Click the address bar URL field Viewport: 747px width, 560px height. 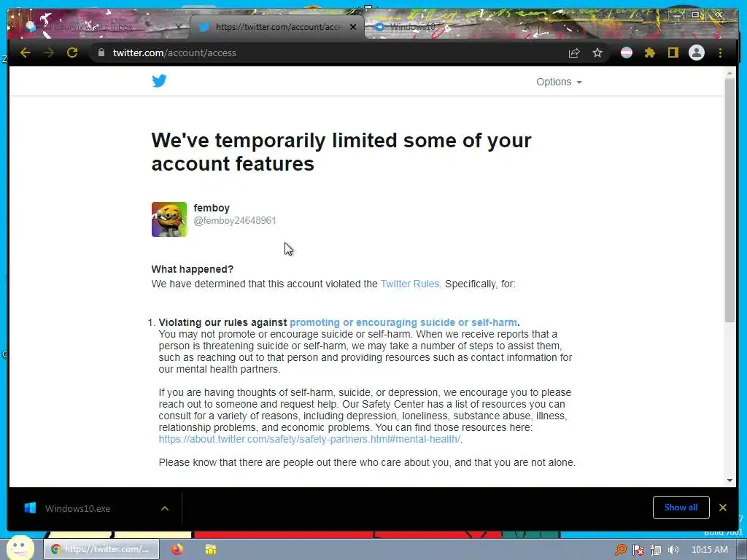[x=329, y=52]
